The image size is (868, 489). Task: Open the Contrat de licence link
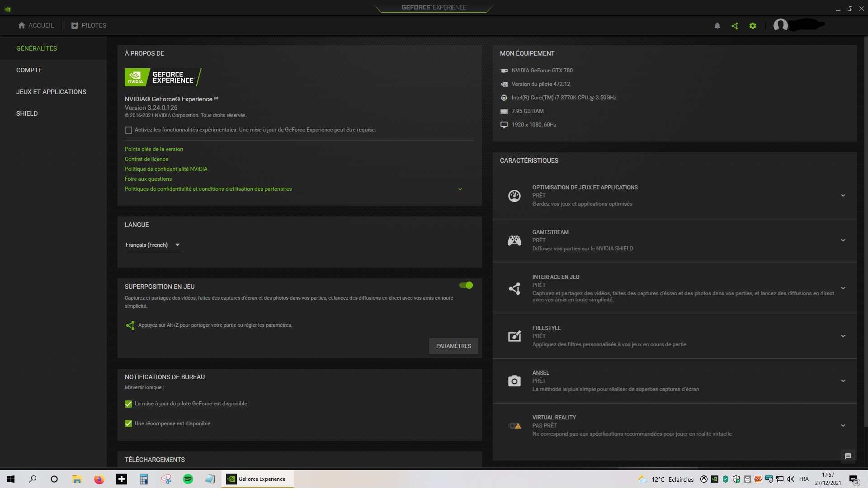click(x=146, y=159)
